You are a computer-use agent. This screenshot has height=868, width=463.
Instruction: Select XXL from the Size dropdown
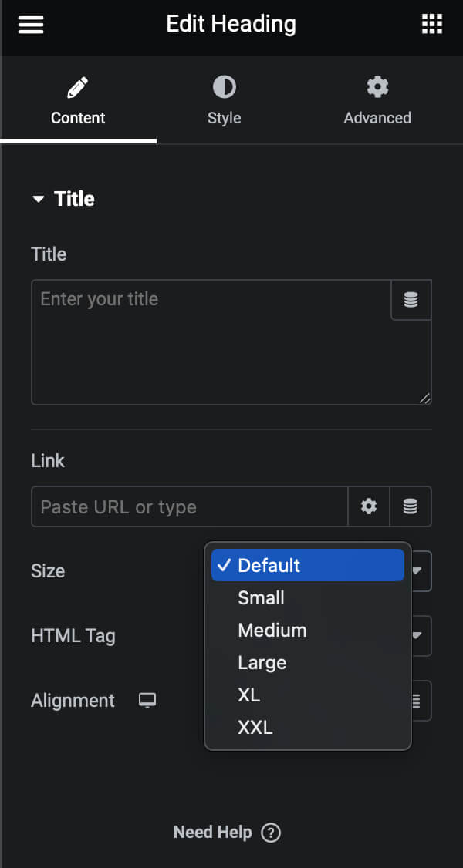[255, 727]
